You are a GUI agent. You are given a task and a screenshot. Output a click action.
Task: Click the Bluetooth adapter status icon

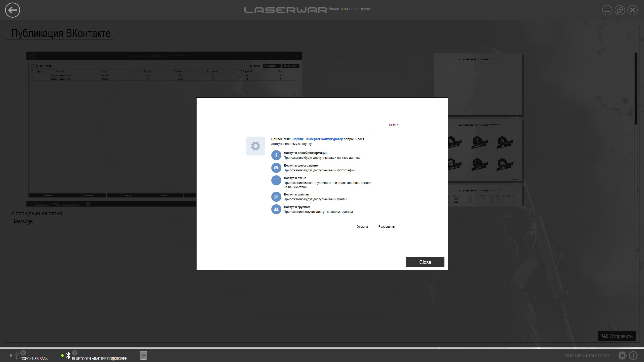point(68,355)
